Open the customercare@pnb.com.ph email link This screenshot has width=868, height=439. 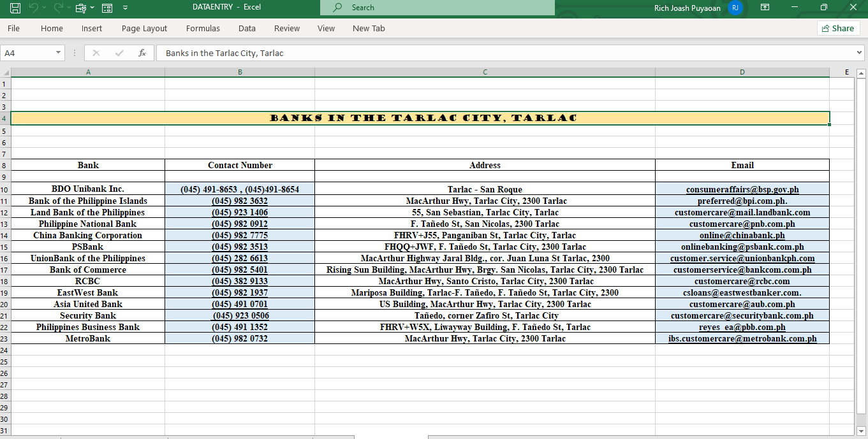pyautogui.click(x=742, y=224)
